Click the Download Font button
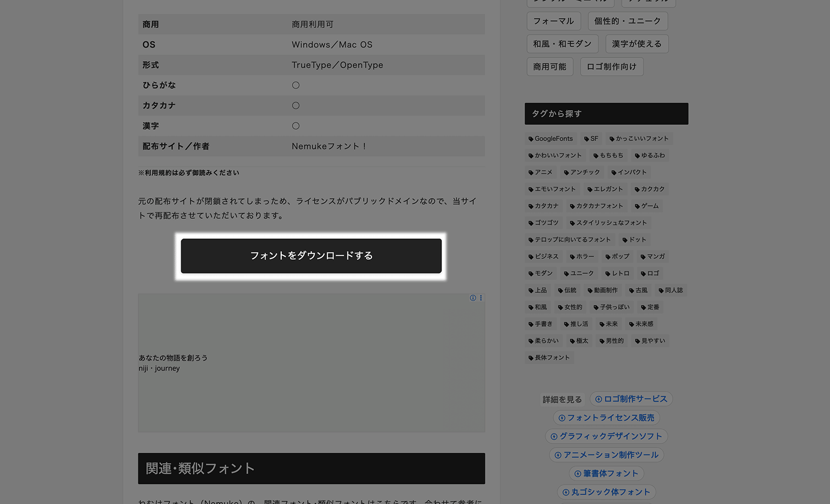Viewport: 830px width, 504px height. click(311, 256)
